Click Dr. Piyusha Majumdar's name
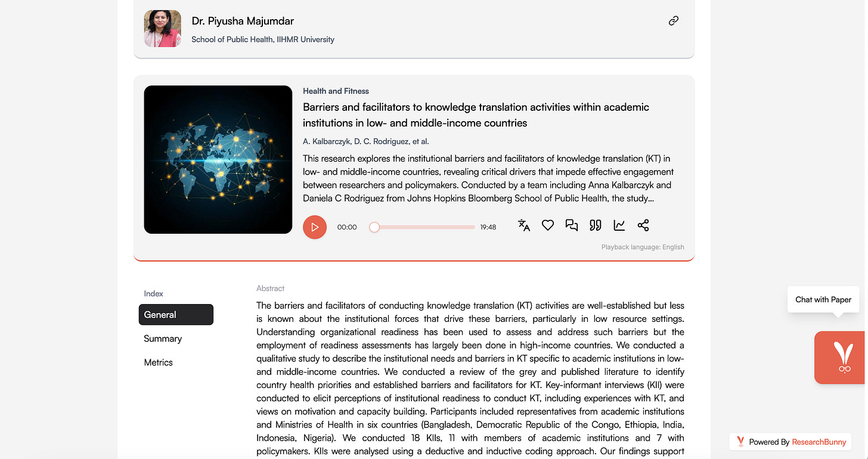The height and width of the screenshot is (459, 868). pos(243,21)
